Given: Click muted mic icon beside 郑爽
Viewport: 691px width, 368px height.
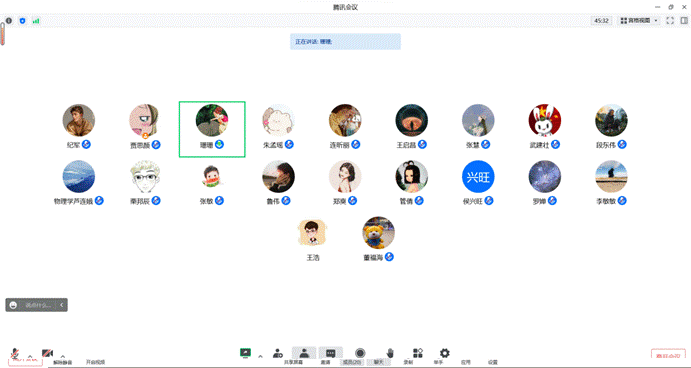Looking at the screenshot, I should click(x=353, y=201).
